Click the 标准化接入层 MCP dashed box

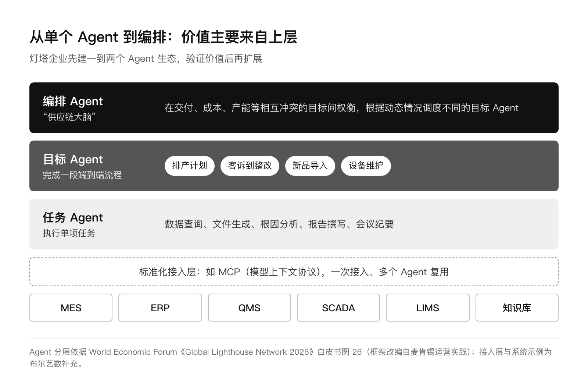tap(294, 272)
